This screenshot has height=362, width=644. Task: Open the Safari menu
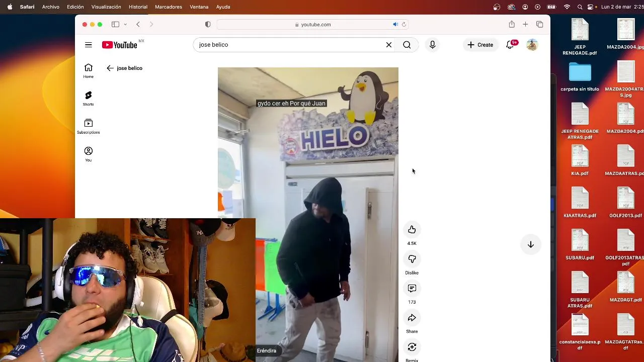point(27,7)
